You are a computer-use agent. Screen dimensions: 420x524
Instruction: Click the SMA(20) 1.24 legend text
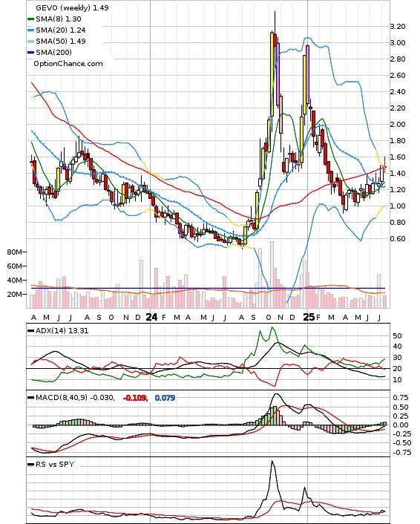(61, 30)
